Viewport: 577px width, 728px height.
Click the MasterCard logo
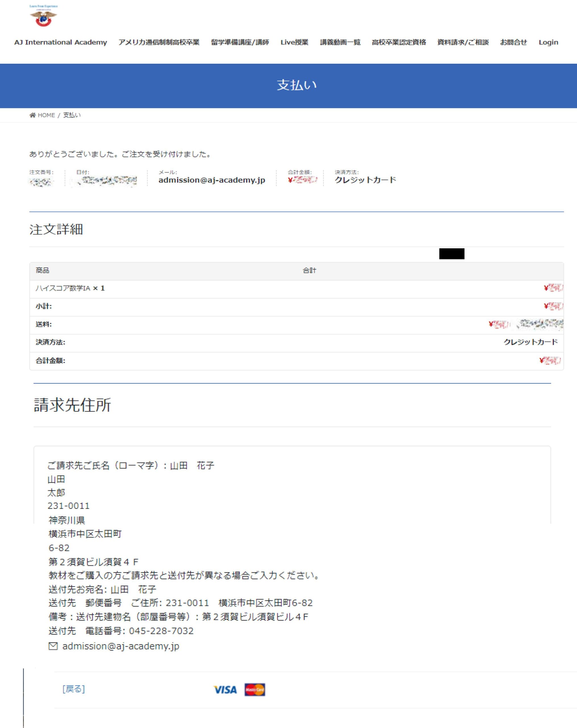tap(255, 690)
